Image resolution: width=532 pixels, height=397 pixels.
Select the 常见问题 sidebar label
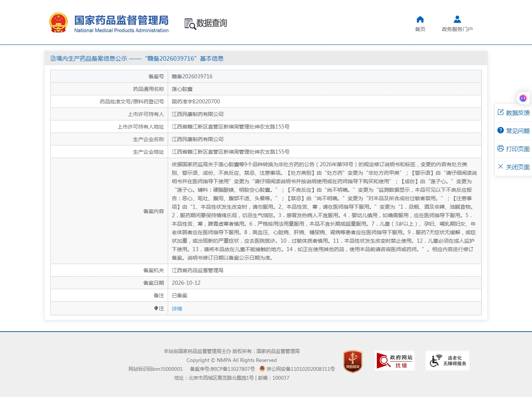(x=518, y=131)
